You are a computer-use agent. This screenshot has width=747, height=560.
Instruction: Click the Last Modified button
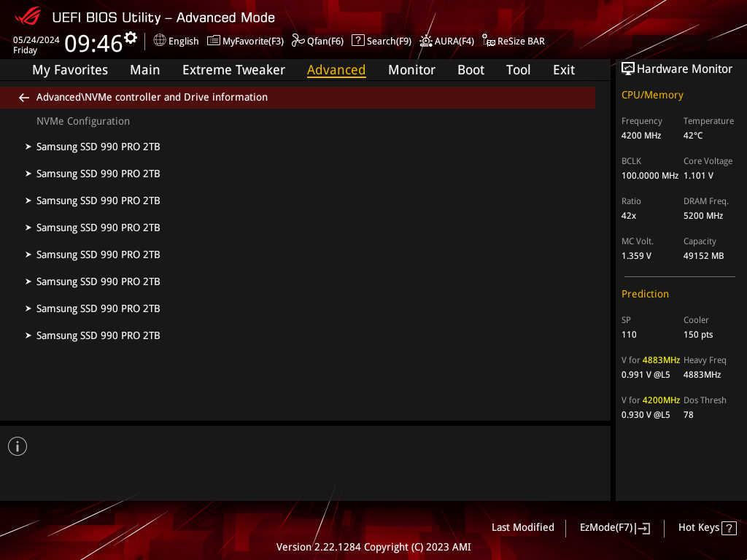click(522, 528)
